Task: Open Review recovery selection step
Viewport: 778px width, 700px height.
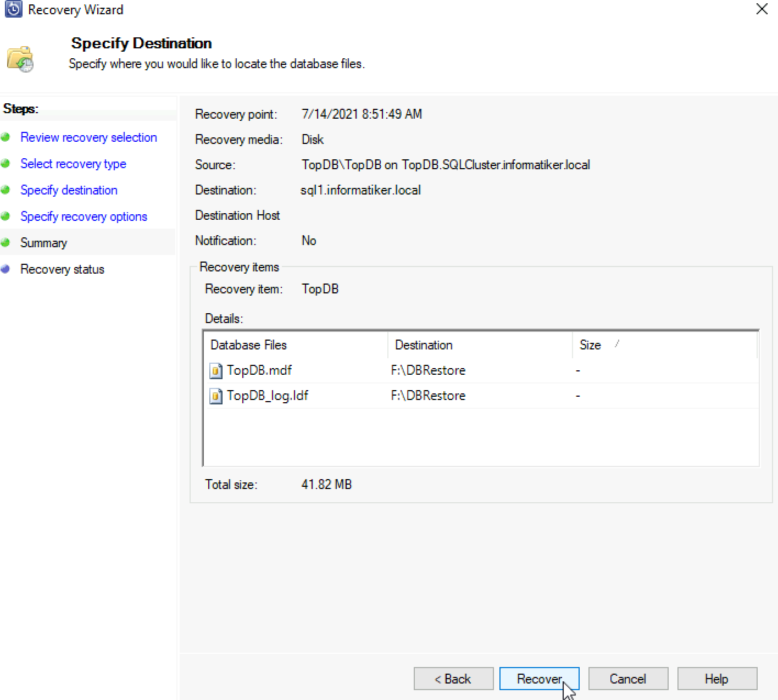Action: click(88, 137)
